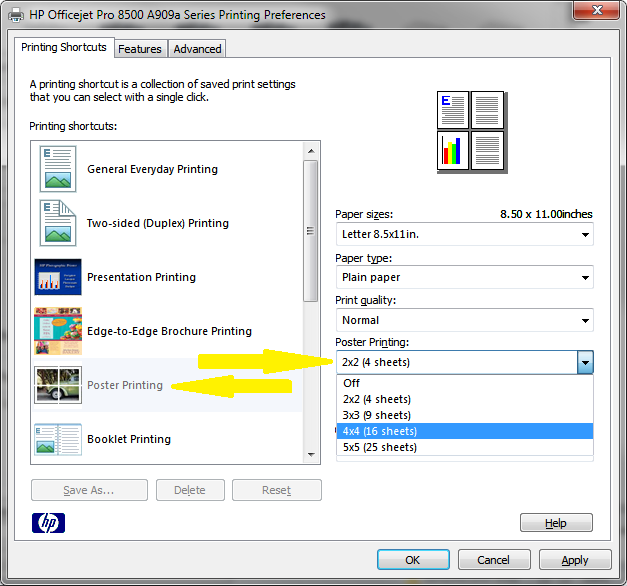Click the Presentation Printing shortcut icon

58,277
